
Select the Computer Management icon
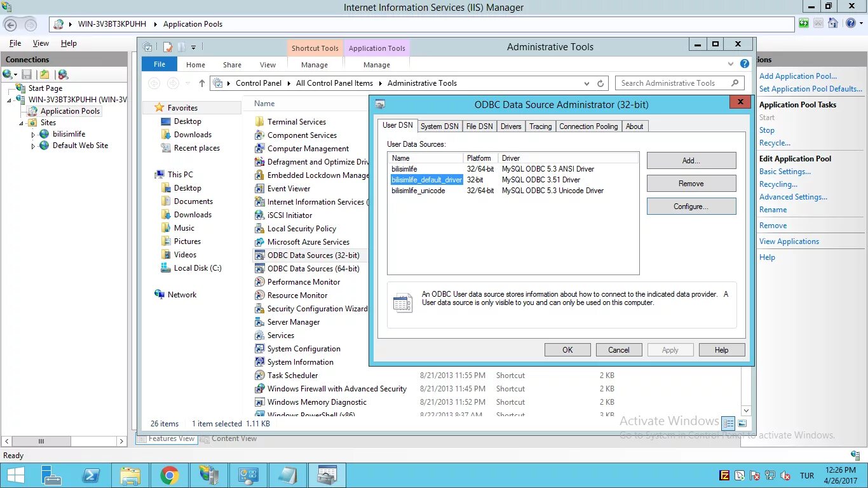259,149
